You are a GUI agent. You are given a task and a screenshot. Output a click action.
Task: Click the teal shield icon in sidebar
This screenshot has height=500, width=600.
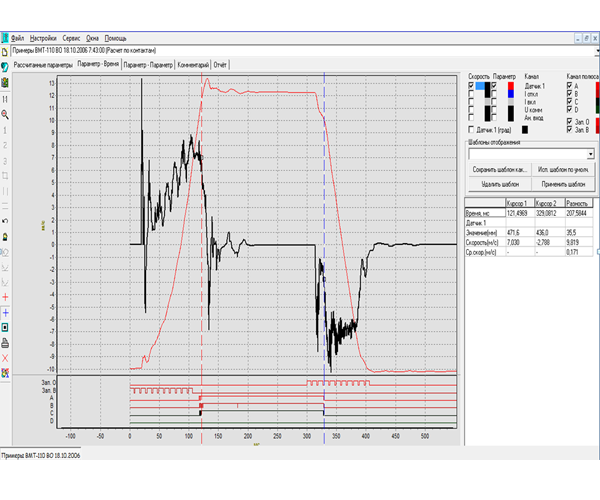point(5,67)
